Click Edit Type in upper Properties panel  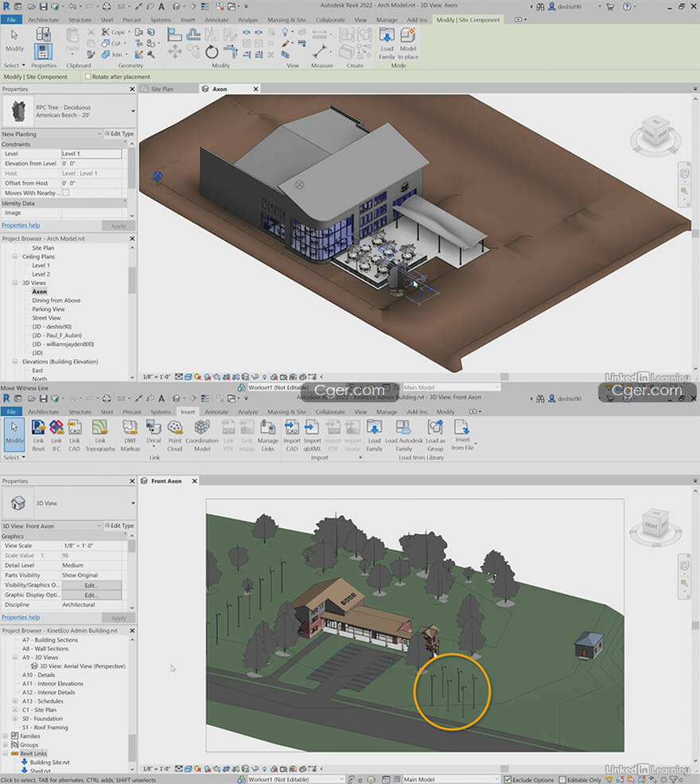tap(119, 134)
